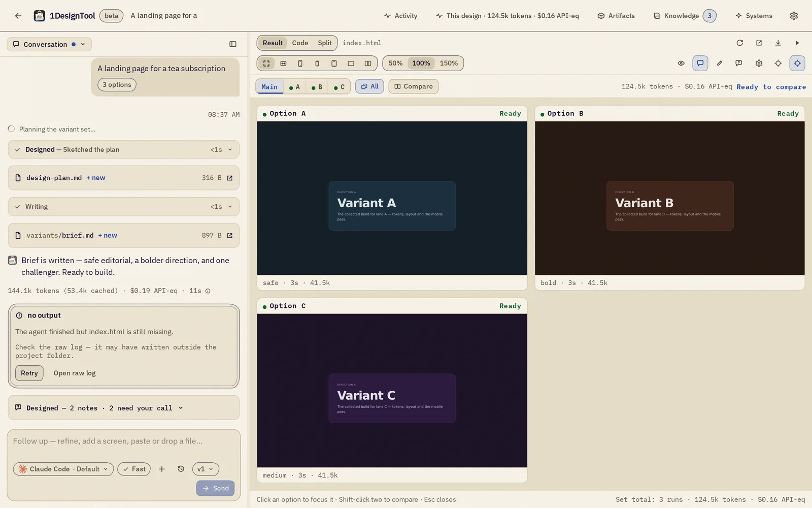Select the fit-to-frame viewport icon
The image size is (812, 508).
[266, 63]
